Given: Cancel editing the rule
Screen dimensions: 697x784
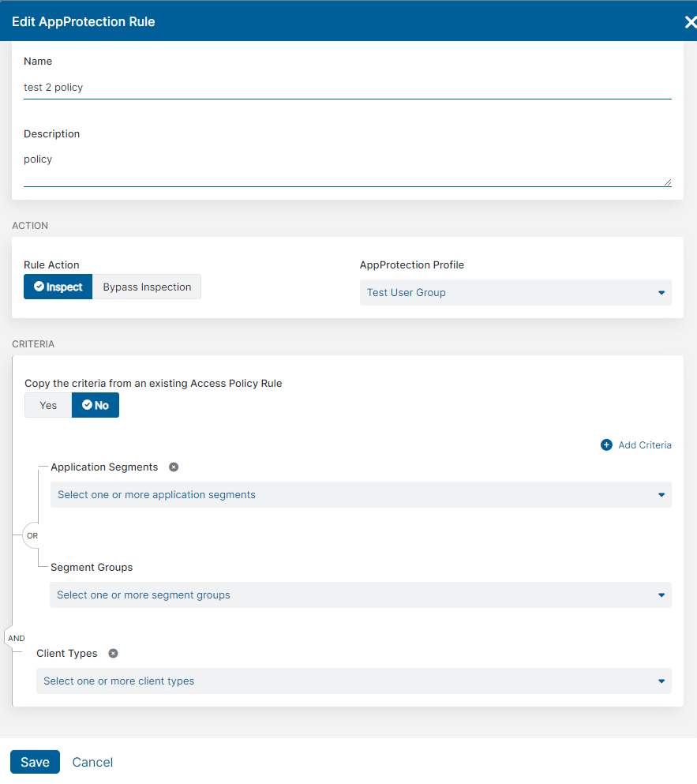Looking at the screenshot, I should [x=92, y=762].
